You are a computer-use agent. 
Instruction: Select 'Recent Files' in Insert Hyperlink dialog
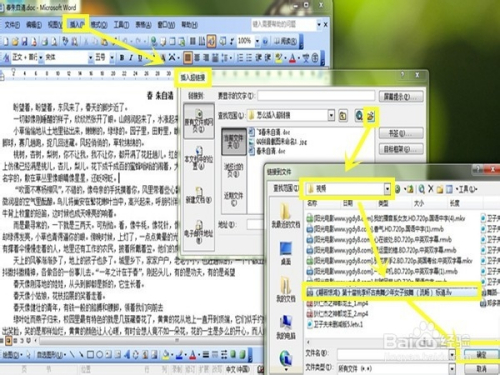click(x=234, y=199)
